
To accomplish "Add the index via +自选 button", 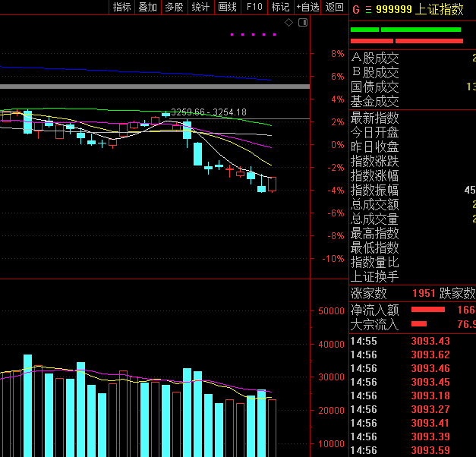I will pyautogui.click(x=307, y=7).
